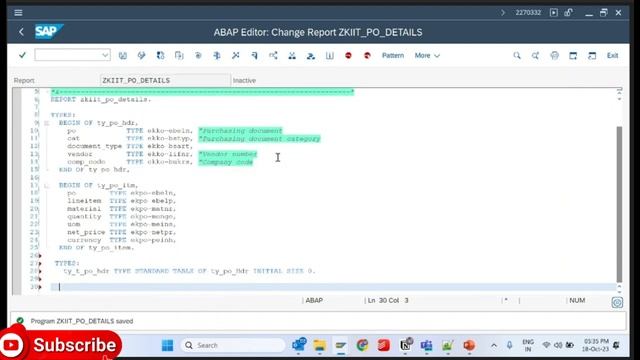Show hidden system tray icons chevron

[494, 346]
